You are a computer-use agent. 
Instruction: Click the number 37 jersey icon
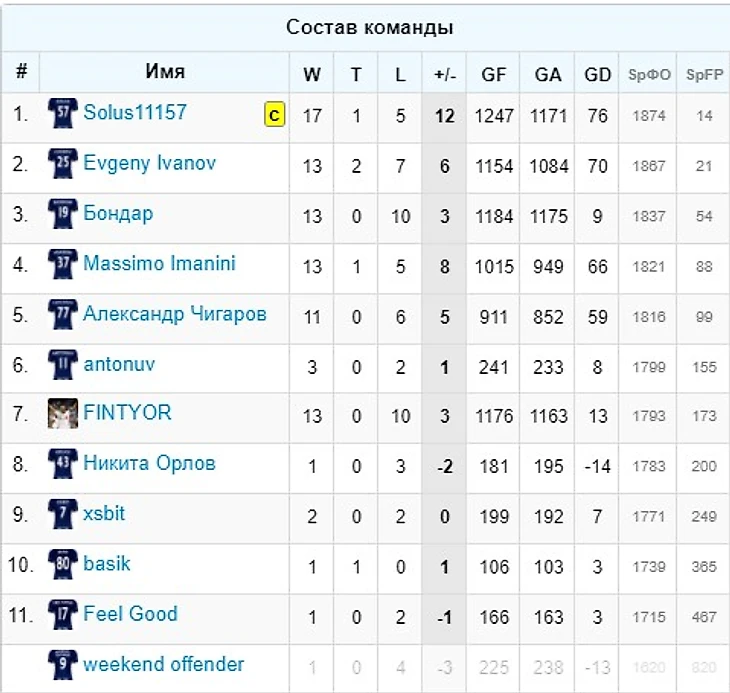coord(63,264)
